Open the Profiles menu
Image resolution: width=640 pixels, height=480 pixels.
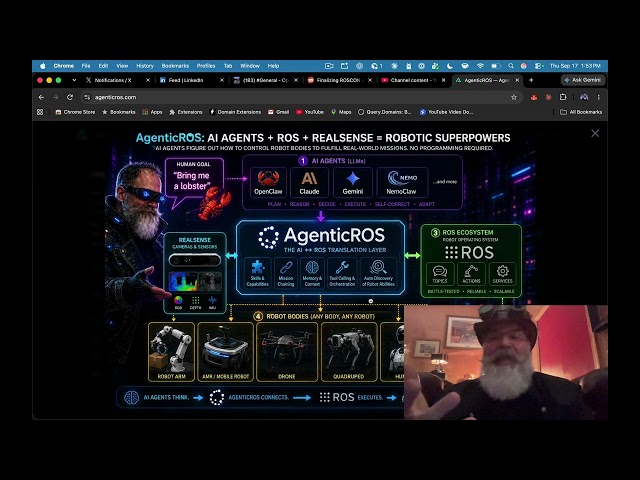pyautogui.click(x=206, y=66)
